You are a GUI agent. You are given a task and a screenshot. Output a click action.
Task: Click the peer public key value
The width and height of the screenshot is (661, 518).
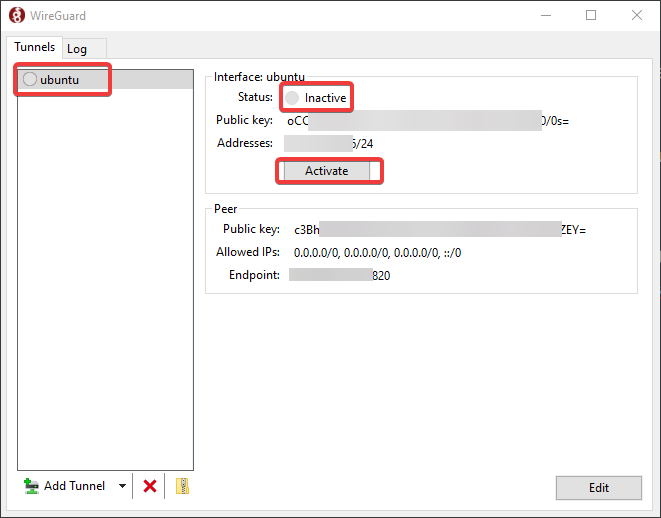coord(440,230)
